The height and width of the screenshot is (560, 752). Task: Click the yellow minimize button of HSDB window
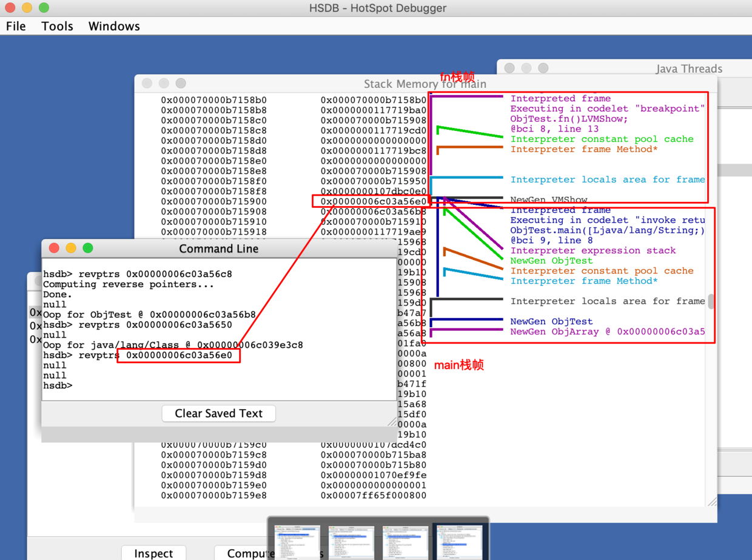point(27,8)
